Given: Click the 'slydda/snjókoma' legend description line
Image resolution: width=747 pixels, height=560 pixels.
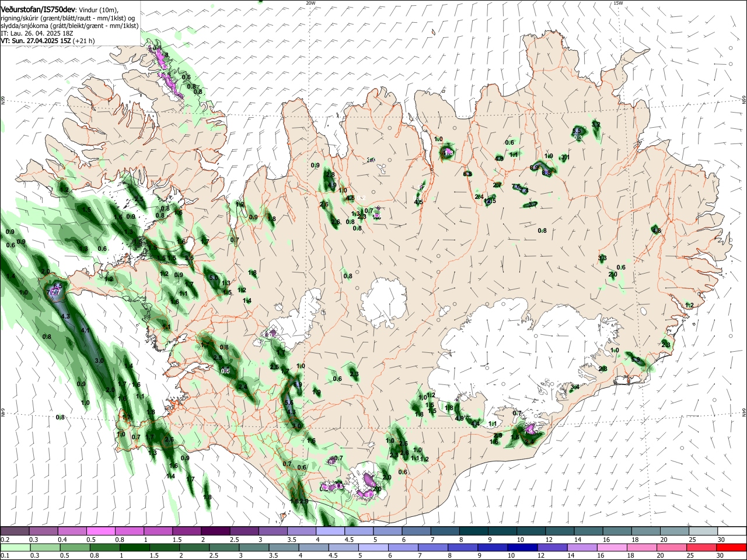Looking at the screenshot, I should pos(69,26).
